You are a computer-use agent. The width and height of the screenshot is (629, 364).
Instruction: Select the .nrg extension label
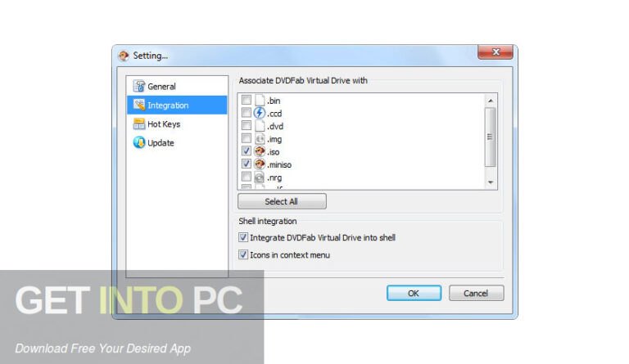point(274,178)
